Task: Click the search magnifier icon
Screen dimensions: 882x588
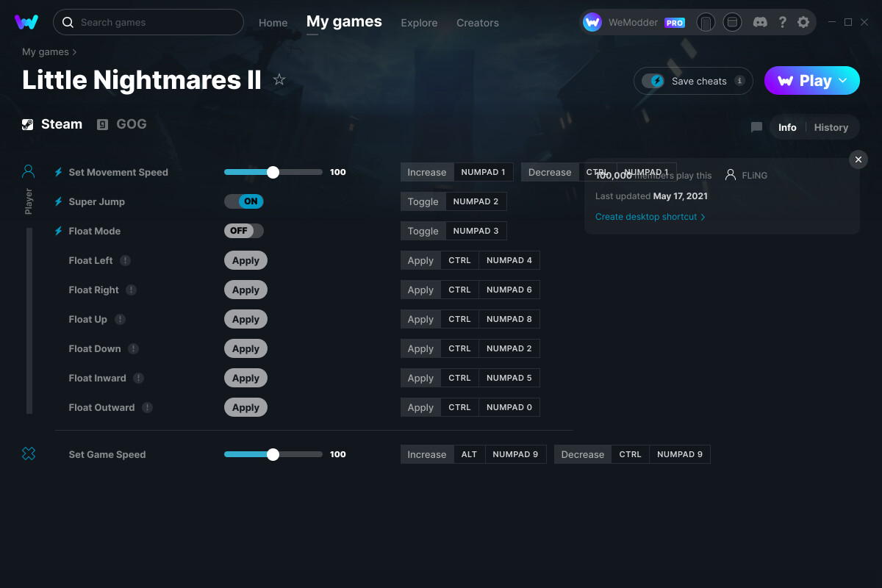Action: pyautogui.click(x=68, y=22)
